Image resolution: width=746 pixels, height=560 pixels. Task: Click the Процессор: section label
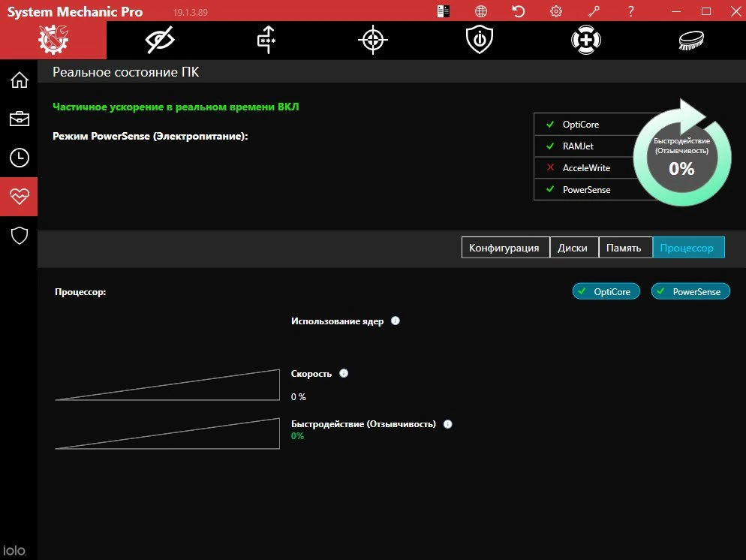80,292
